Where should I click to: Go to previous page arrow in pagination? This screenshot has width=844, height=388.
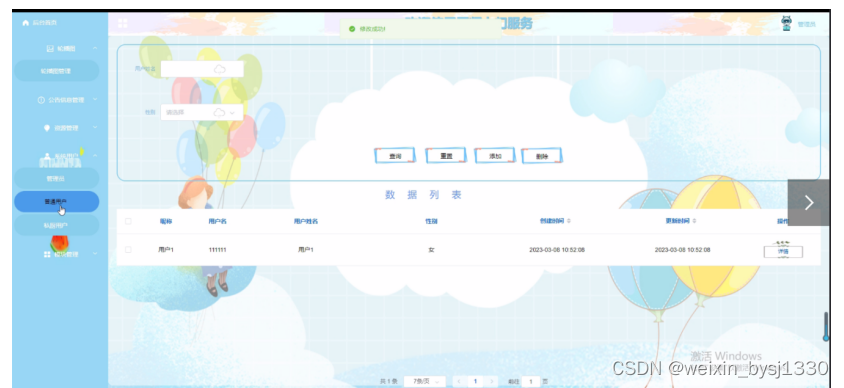(x=459, y=382)
